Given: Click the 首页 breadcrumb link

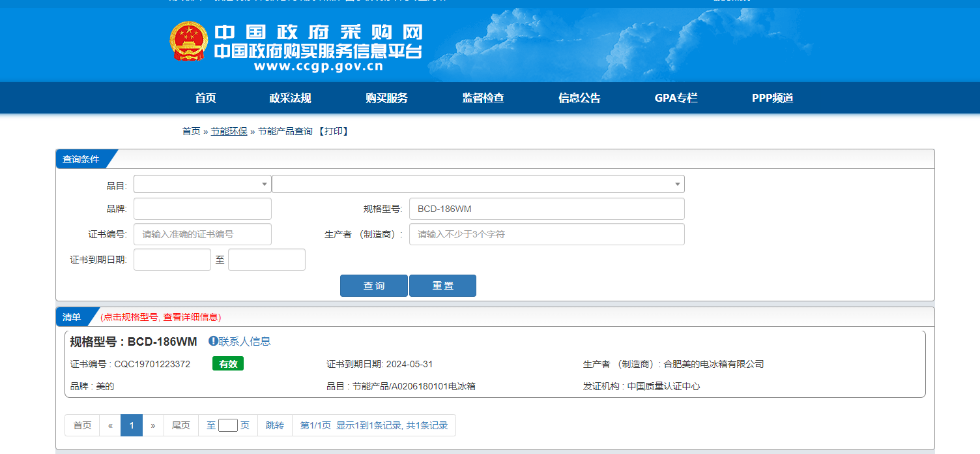Looking at the screenshot, I should (x=191, y=131).
